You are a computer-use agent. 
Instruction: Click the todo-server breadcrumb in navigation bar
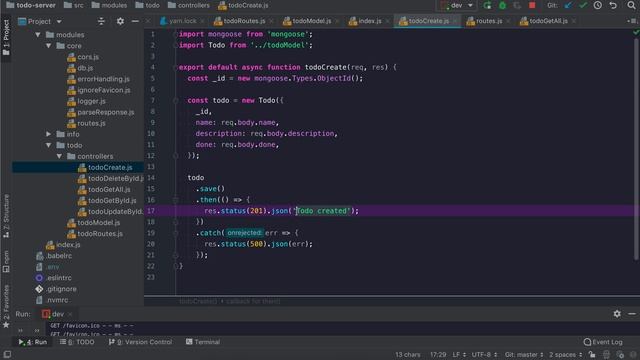[x=31, y=5]
